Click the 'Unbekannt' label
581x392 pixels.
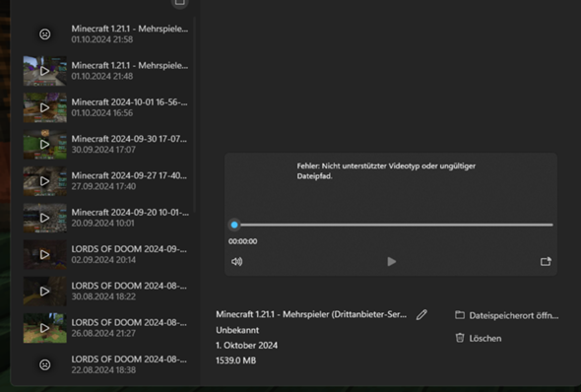[237, 330]
